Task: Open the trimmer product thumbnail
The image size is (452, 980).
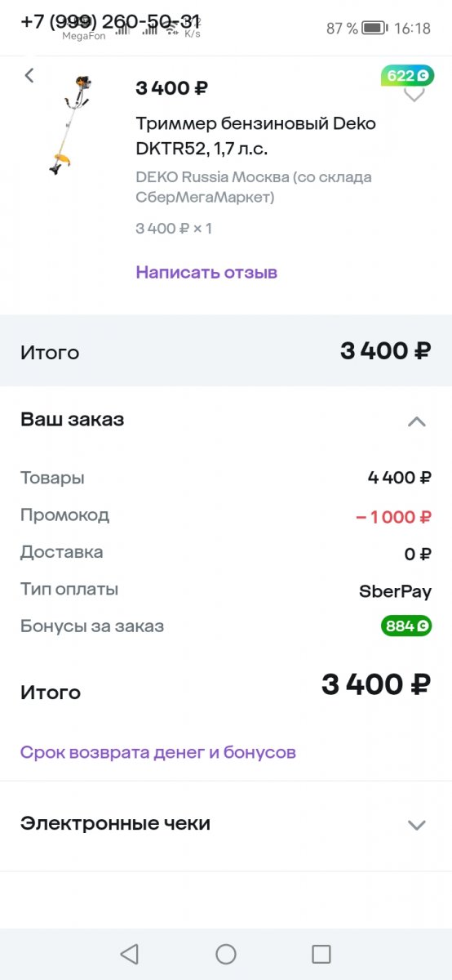Action: tap(67, 123)
